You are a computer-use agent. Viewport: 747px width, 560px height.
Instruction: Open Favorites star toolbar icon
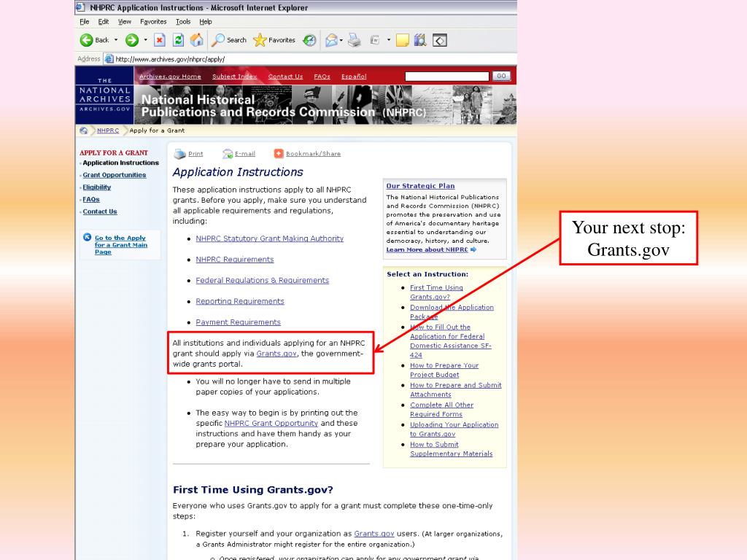260,40
